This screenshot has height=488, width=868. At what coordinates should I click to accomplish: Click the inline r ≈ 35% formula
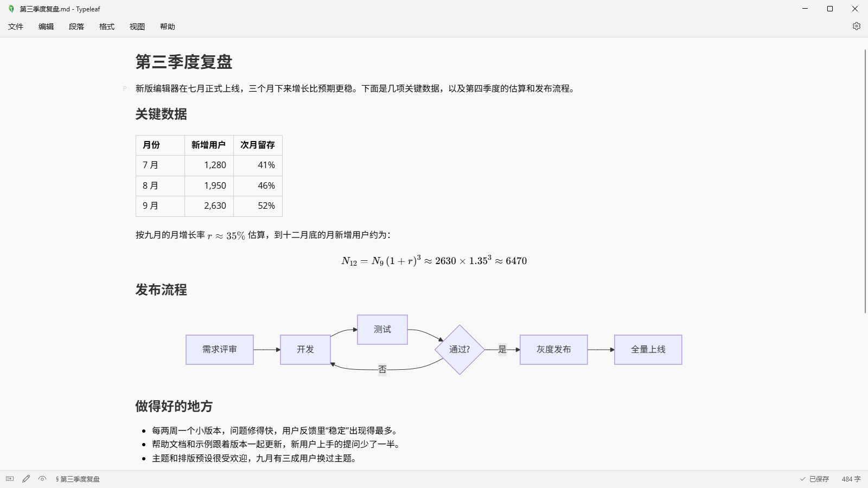coord(226,235)
